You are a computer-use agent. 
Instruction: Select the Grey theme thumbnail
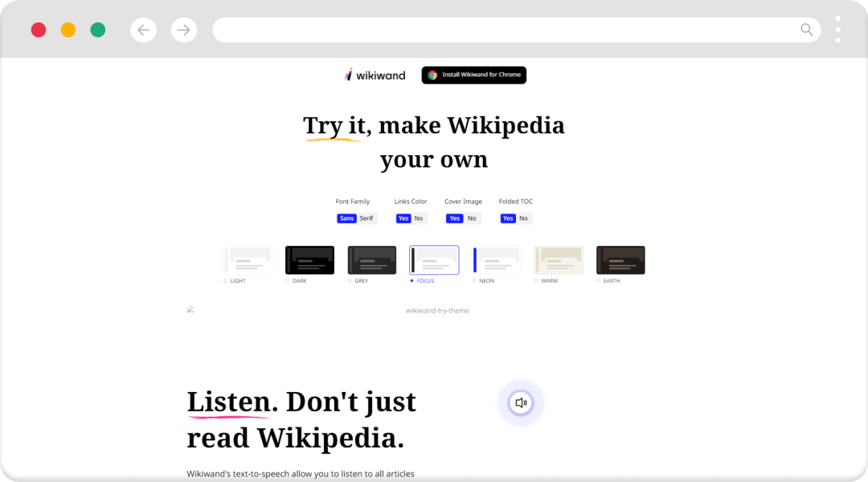[372, 260]
